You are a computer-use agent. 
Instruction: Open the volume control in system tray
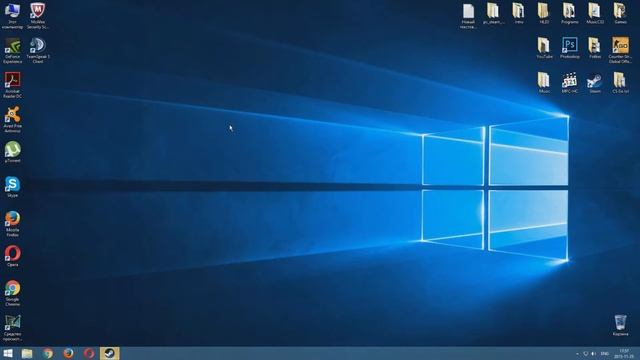pos(594,353)
